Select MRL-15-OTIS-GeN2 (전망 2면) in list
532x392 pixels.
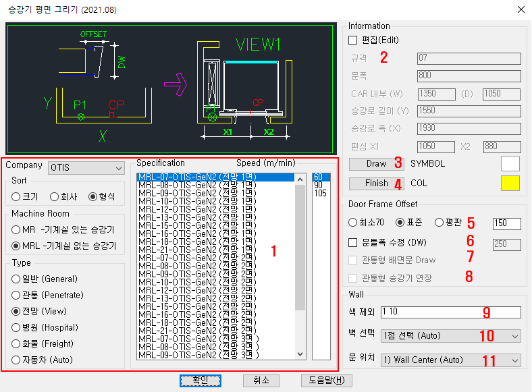[216, 306]
